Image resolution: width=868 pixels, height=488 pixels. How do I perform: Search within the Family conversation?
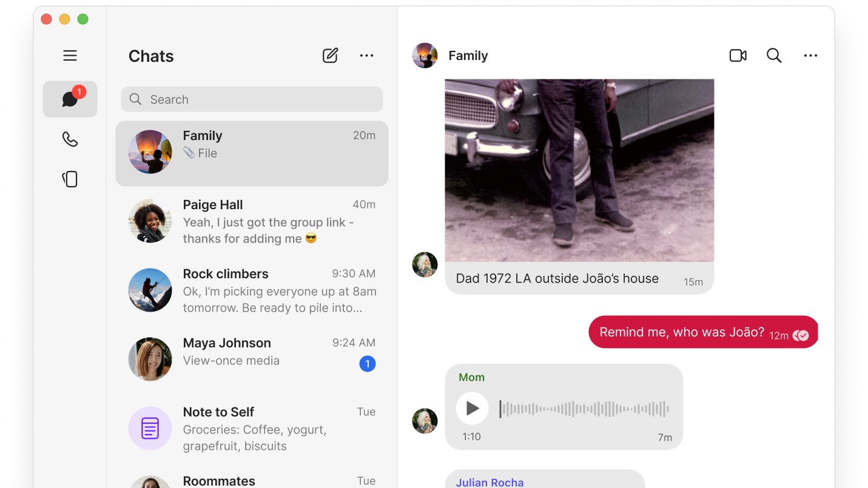[773, 56]
